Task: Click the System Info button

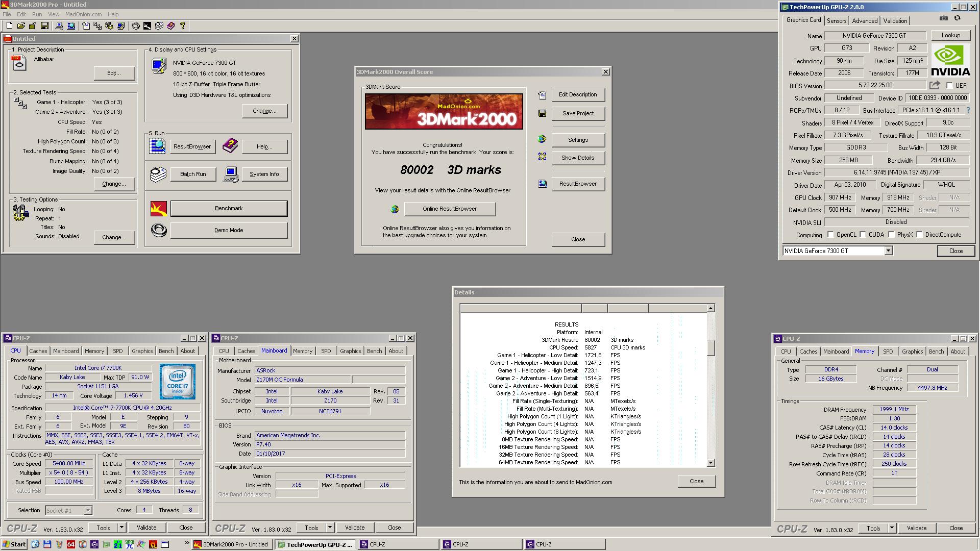Action: pos(264,174)
